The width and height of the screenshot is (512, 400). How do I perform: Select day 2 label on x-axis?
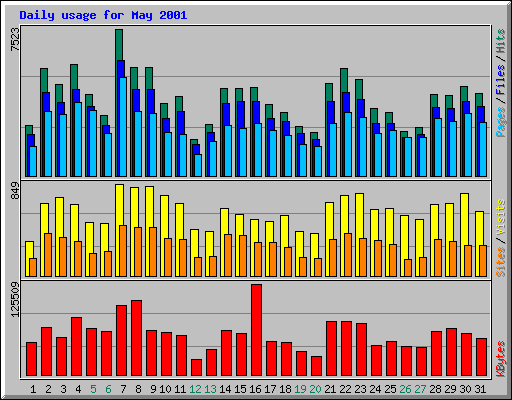(x=48, y=389)
